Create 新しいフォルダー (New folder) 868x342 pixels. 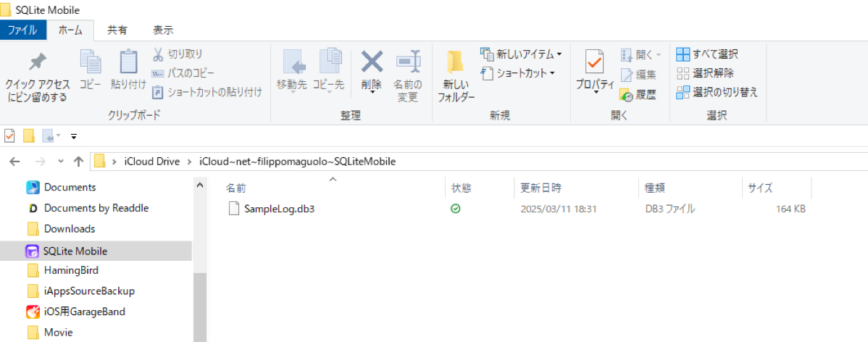tap(456, 76)
